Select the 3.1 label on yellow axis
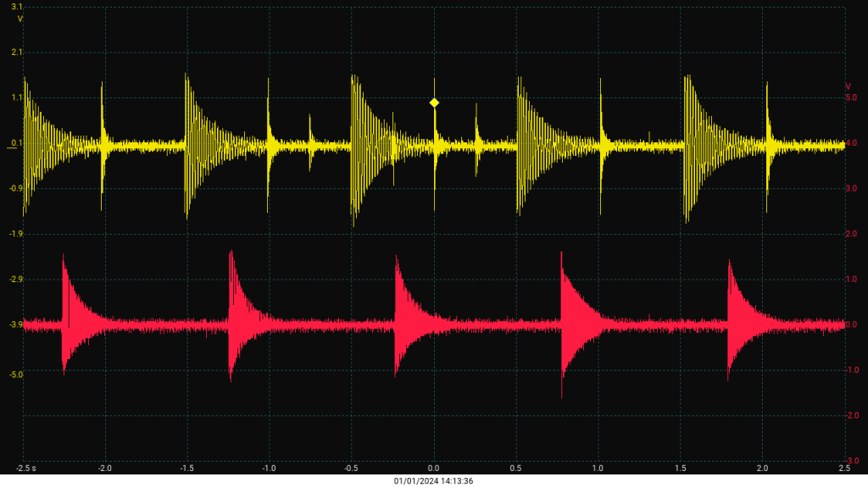 (x=16, y=7)
